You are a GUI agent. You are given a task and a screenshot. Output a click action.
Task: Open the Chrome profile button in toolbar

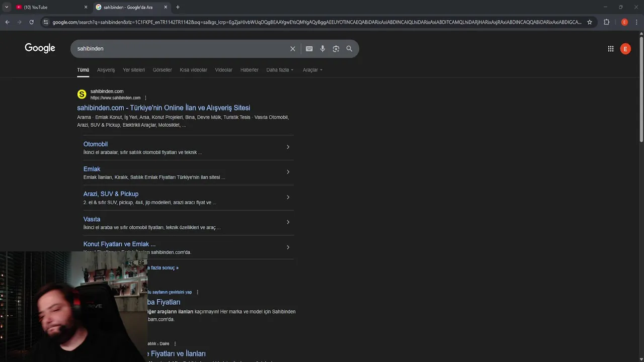(624, 22)
